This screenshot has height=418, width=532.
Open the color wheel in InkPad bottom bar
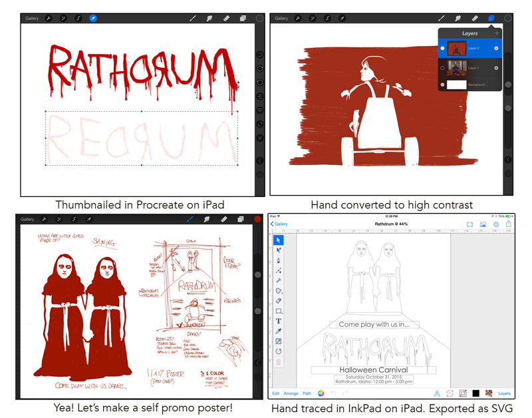[x=321, y=393]
